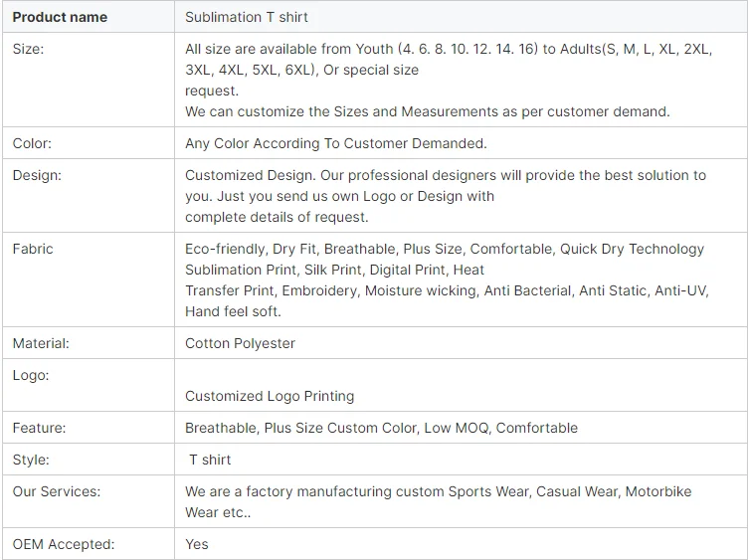Image resolution: width=748 pixels, height=560 pixels.
Task: Click the "Product name" header cell
Action: (60, 17)
